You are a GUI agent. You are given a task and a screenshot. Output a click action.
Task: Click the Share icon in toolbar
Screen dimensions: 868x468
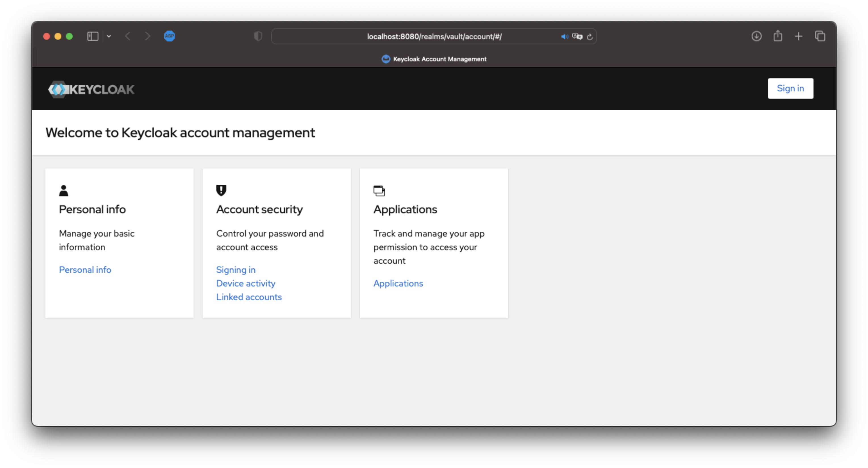[778, 36]
